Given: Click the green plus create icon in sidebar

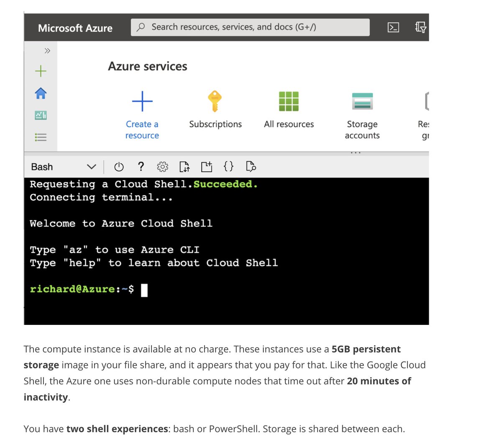Looking at the screenshot, I should (x=41, y=71).
